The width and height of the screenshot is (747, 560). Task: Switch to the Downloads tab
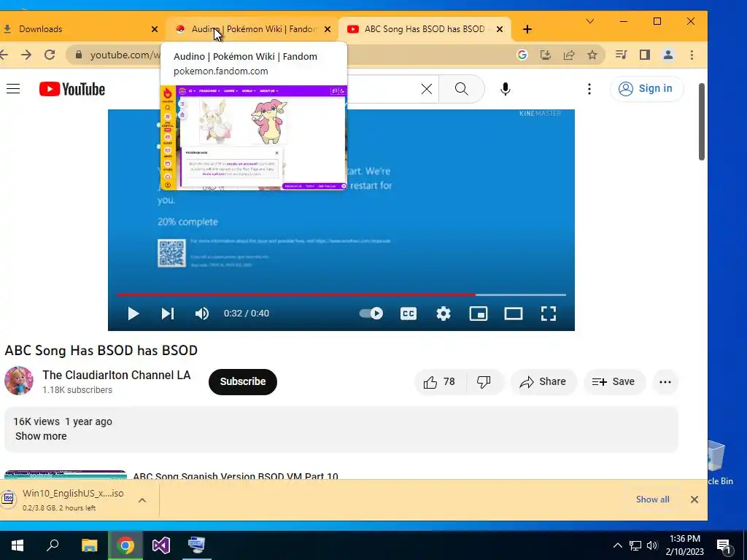click(81, 29)
